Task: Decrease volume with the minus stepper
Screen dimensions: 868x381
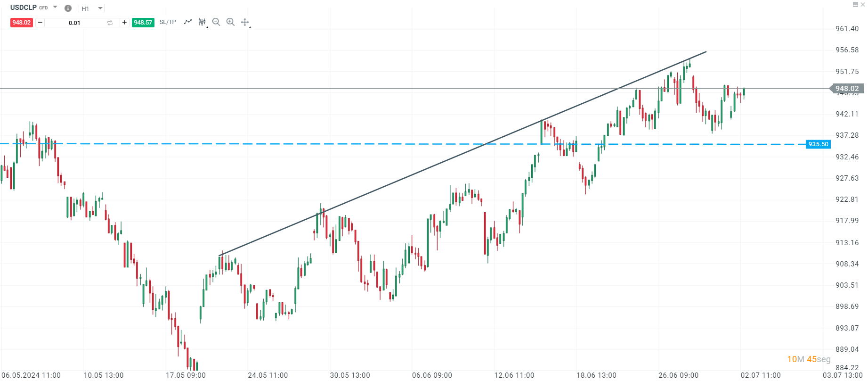Action: click(40, 23)
